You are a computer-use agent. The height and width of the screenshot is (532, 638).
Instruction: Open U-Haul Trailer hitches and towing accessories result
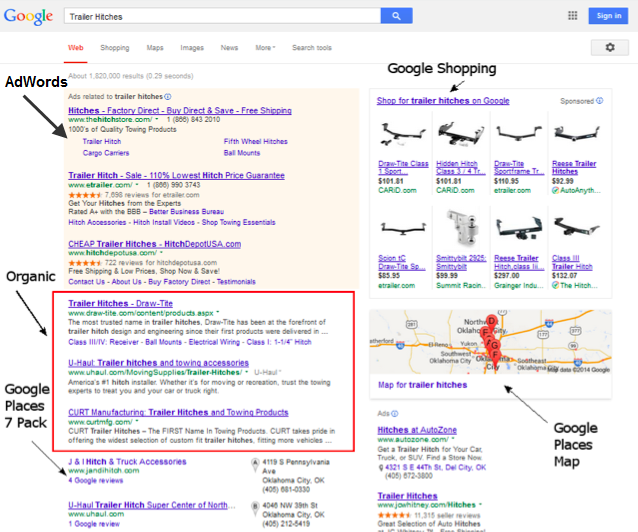tap(159, 363)
